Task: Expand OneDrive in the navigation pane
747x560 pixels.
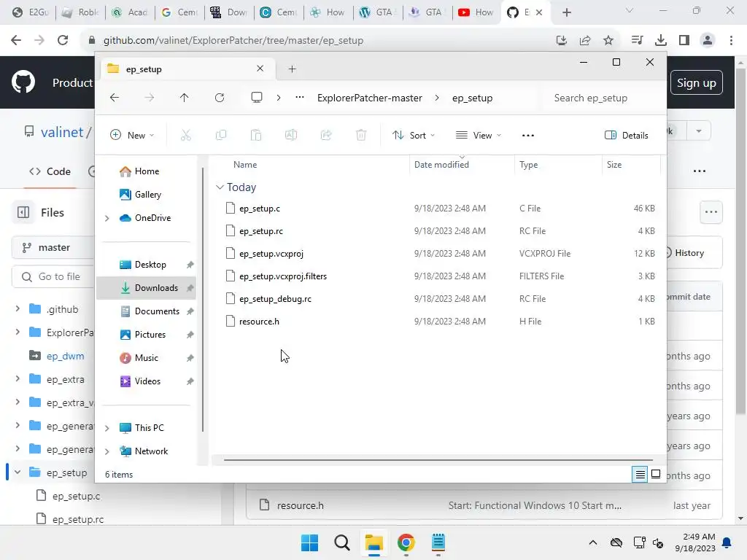Action: tap(107, 218)
